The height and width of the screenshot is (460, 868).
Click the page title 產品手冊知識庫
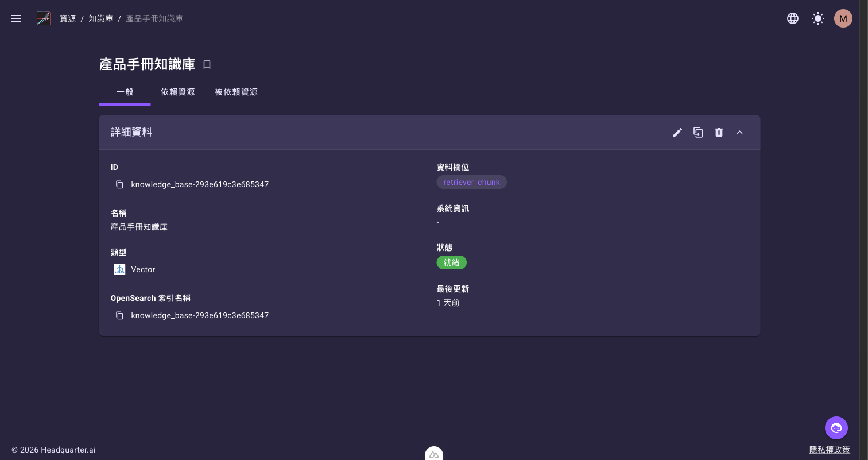pyautogui.click(x=148, y=64)
